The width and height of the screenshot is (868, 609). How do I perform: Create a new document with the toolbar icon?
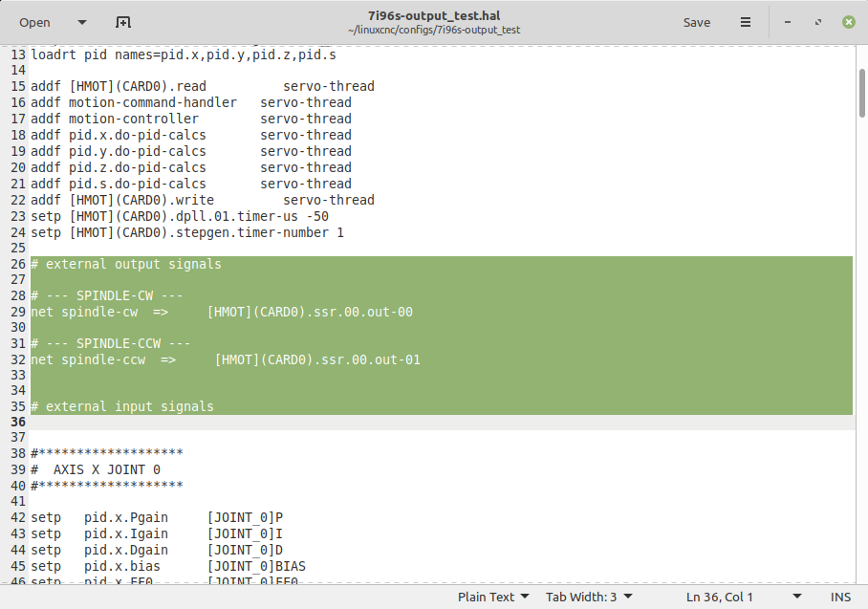tap(122, 22)
